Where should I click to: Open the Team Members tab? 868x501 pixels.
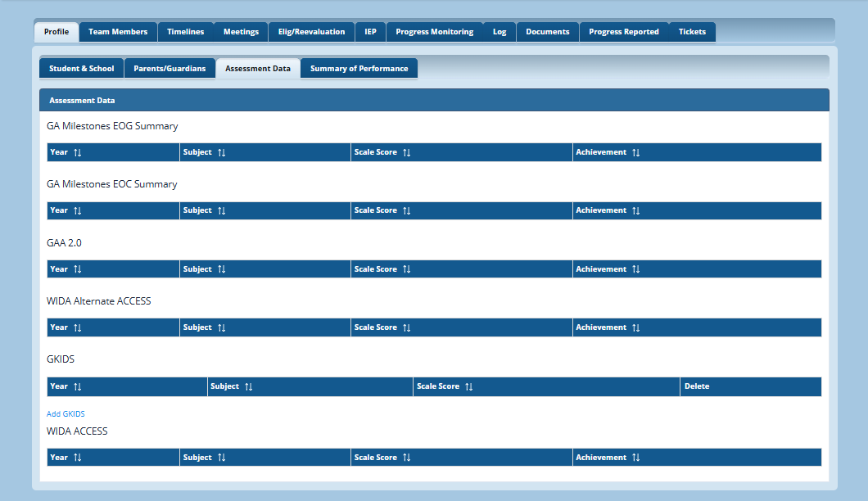click(118, 32)
